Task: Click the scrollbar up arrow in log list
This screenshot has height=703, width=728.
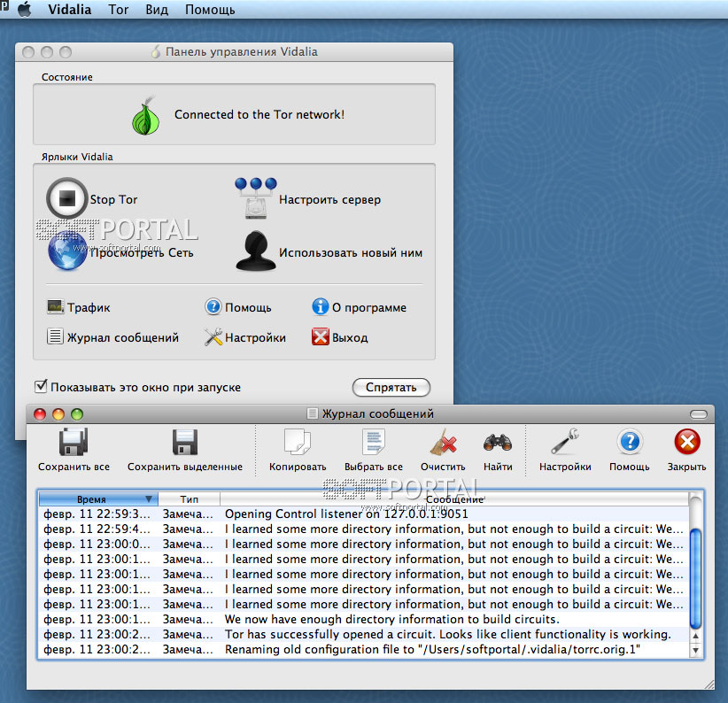Action: (695, 637)
